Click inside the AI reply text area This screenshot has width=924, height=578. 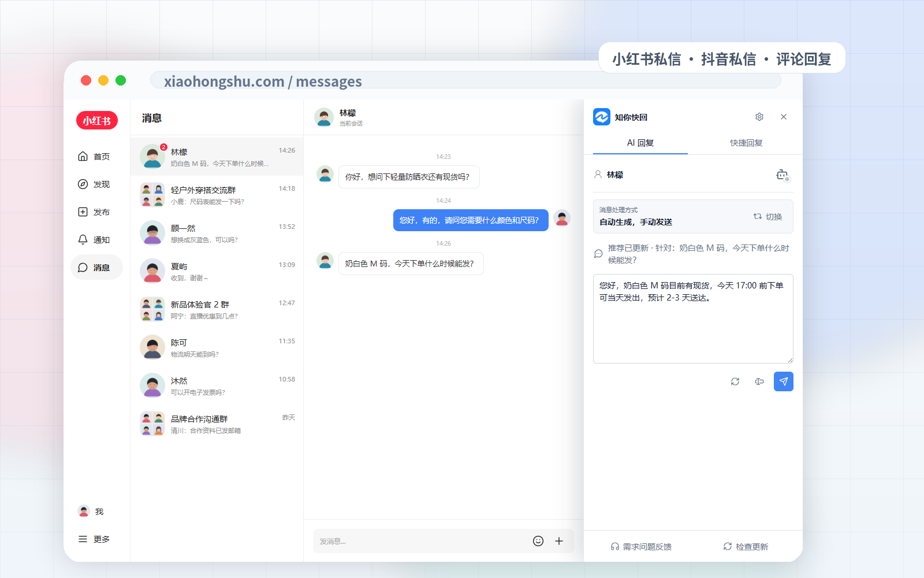(693, 318)
